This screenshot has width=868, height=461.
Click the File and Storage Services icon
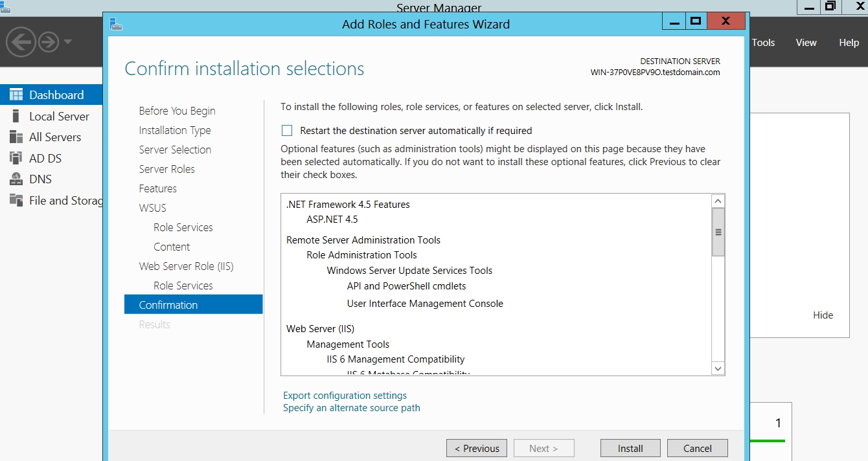[16, 200]
